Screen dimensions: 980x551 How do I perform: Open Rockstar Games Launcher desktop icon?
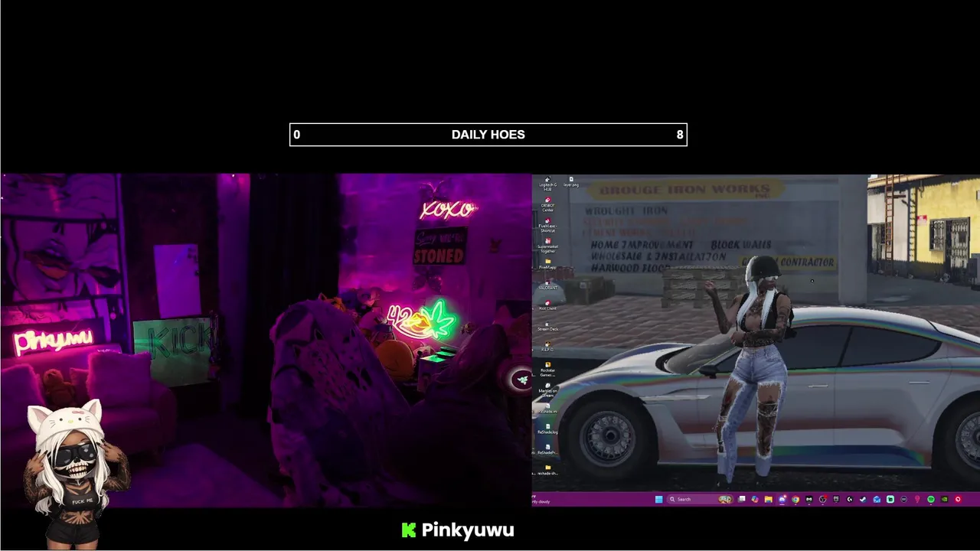click(548, 368)
